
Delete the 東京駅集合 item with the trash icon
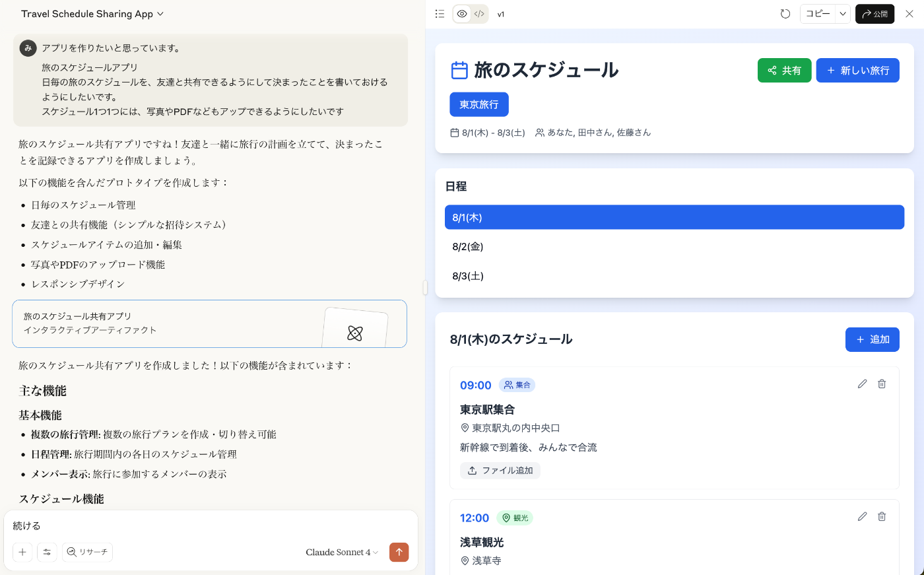[882, 384]
